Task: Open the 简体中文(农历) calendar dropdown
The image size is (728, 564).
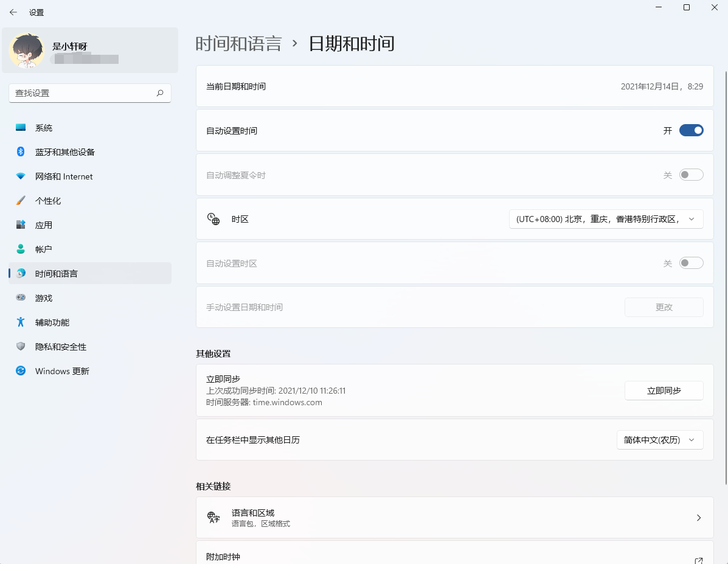Action: [x=660, y=439]
